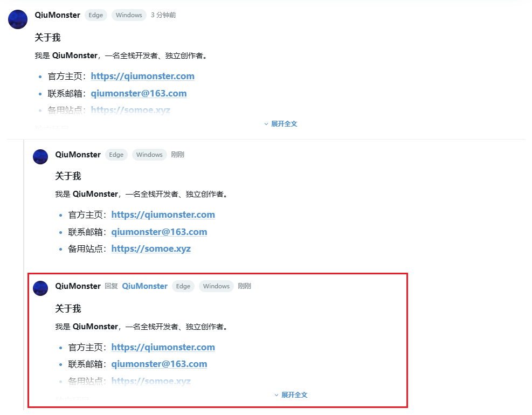
Task: Expand the first comment with 展开全文
Action: tap(281, 124)
